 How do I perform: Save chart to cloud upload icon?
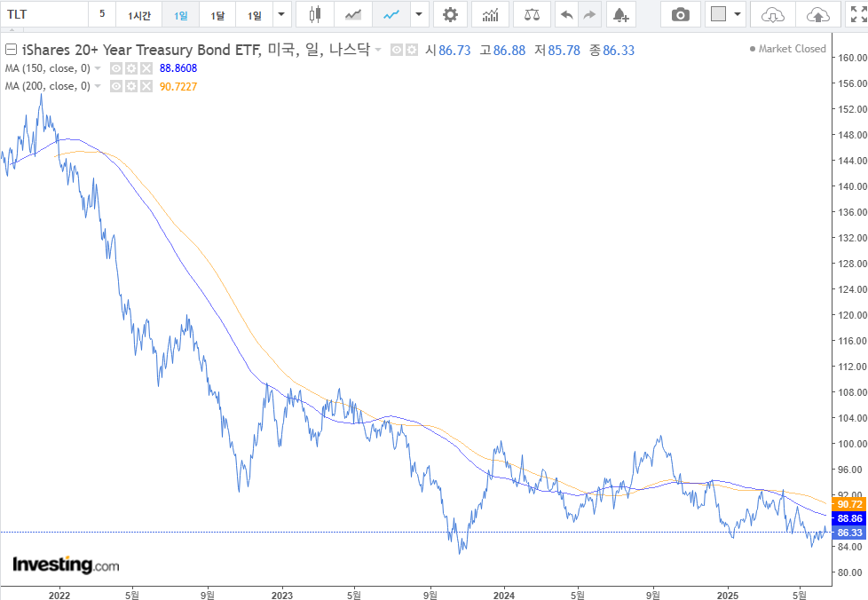[818, 14]
